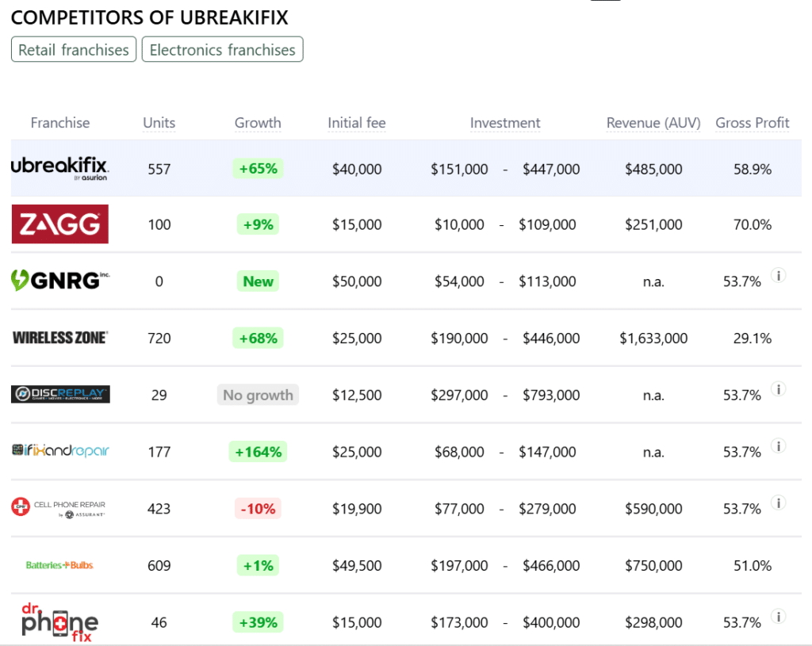Sort by the Units column header
The height and width of the screenshot is (646, 812).
159,123
